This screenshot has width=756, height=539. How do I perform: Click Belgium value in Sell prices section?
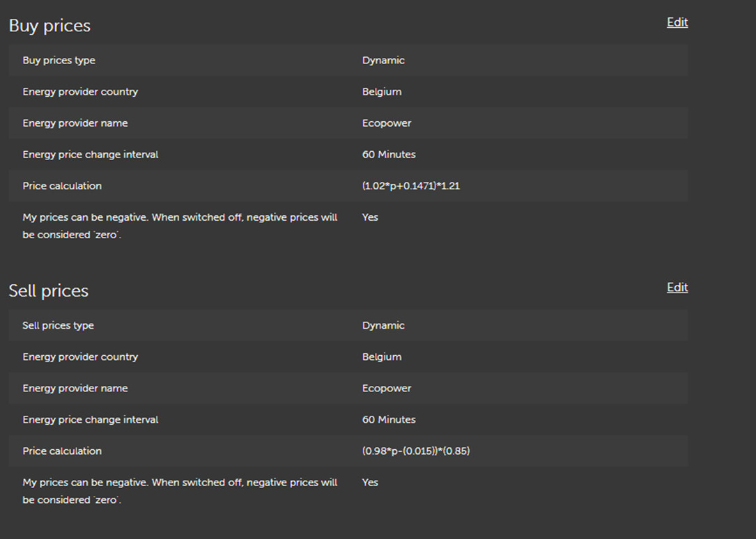382,357
